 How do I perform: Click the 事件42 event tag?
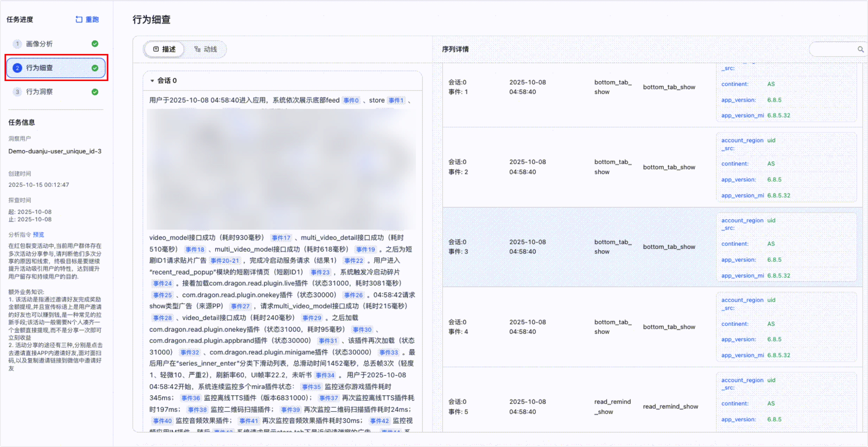pyautogui.click(x=379, y=421)
